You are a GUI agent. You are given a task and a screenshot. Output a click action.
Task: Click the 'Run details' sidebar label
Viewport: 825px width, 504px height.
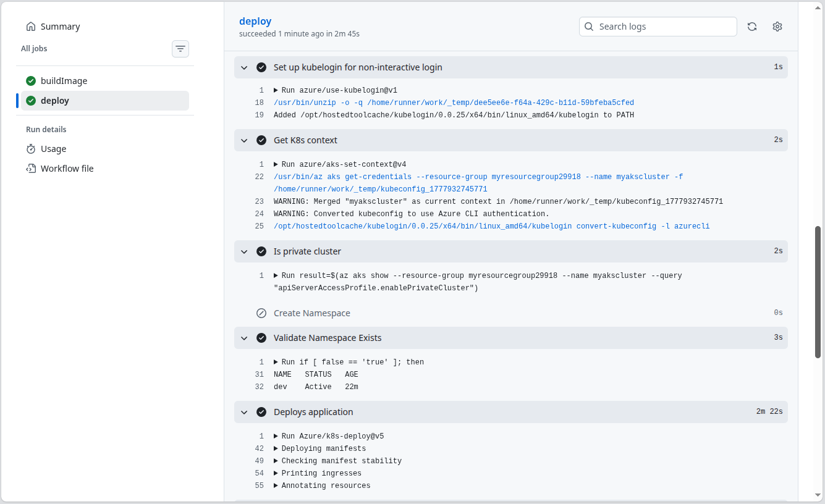46,130
